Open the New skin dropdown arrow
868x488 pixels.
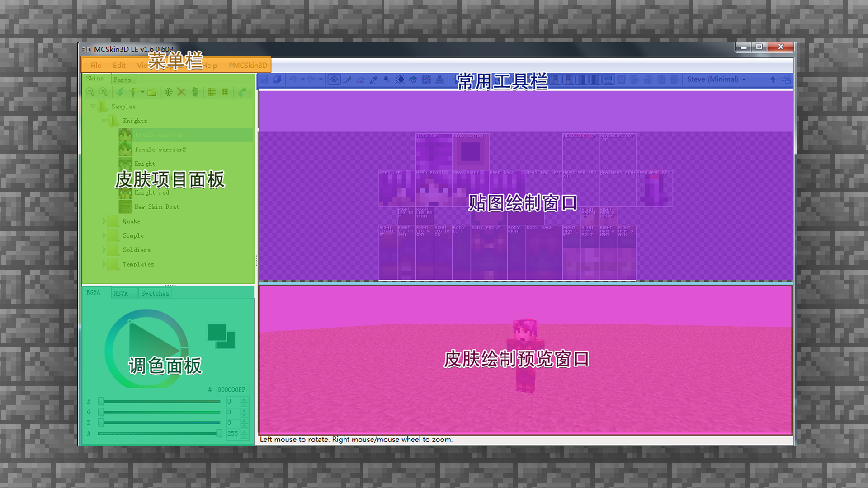[x=142, y=92]
